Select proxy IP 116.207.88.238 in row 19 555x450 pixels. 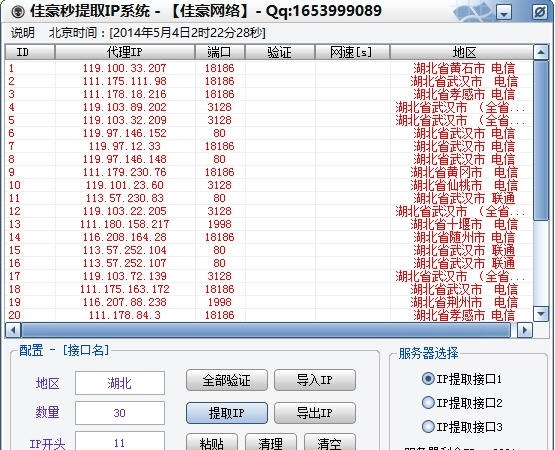tap(125, 302)
